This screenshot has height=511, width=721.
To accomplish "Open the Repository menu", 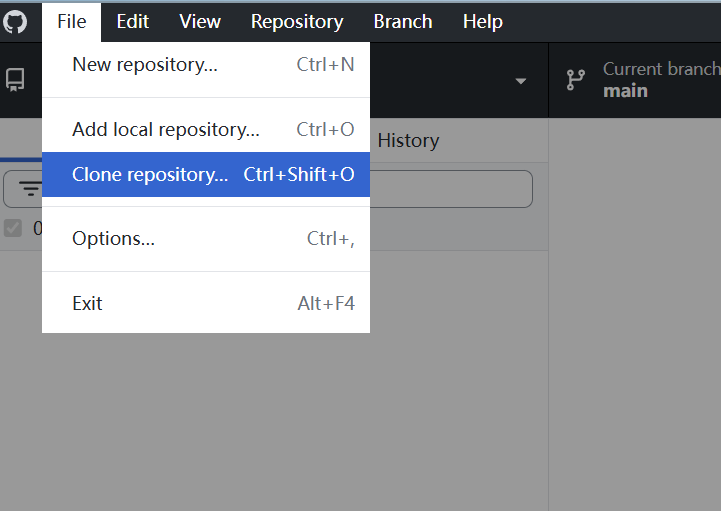I will coord(296,21).
